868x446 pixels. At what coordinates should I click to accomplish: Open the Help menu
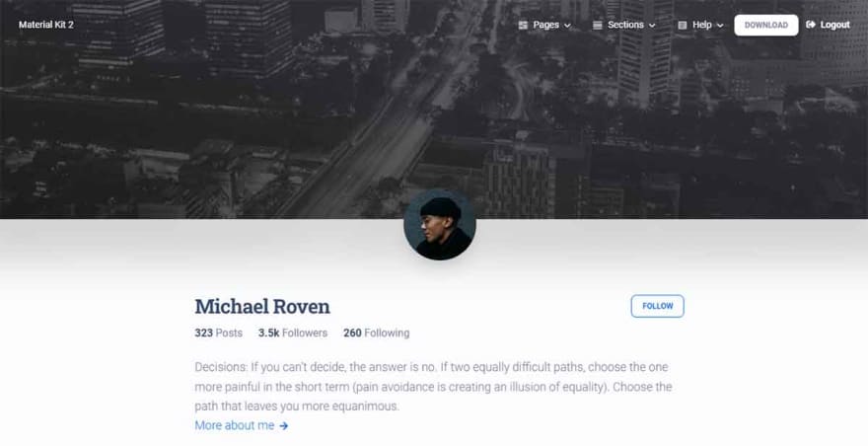pyautogui.click(x=701, y=25)
